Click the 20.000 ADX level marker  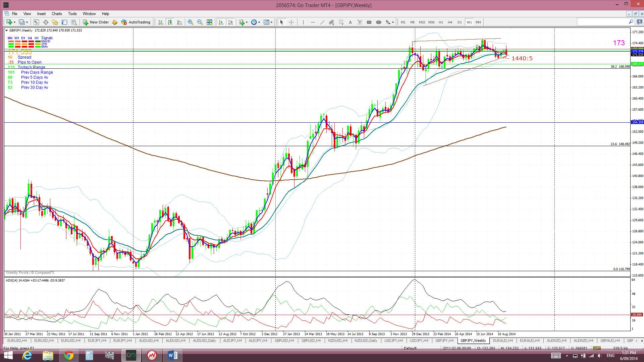(636, 315)
